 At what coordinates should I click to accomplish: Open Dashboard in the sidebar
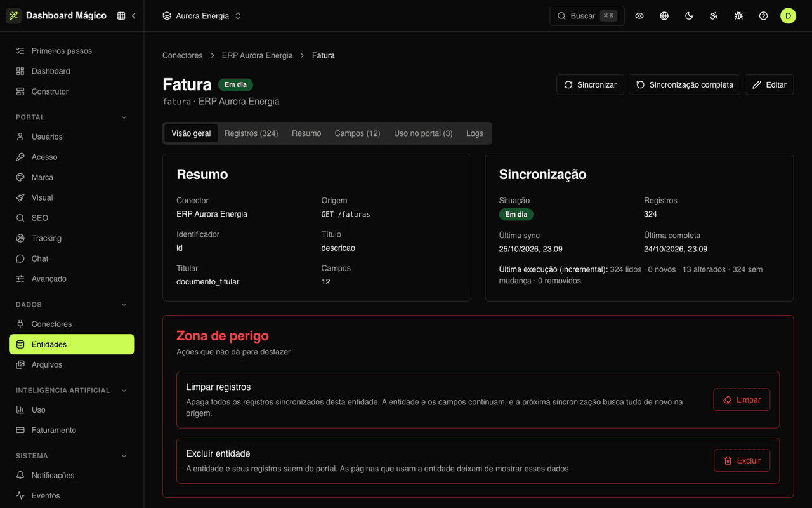pos(72,71)
